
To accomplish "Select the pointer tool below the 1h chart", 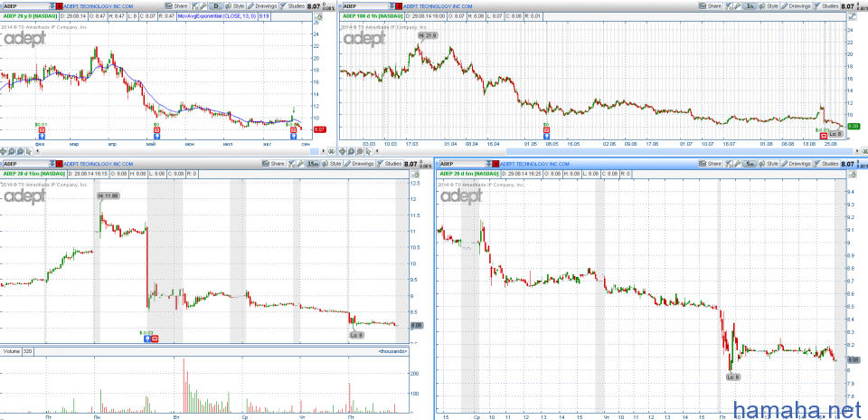I will (369, 151).
